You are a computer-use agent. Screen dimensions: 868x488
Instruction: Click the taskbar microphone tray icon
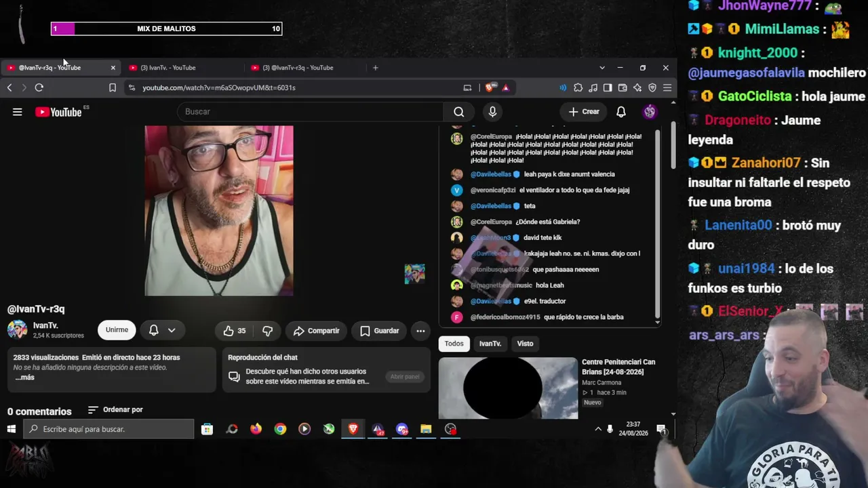(x=610, y=429)
